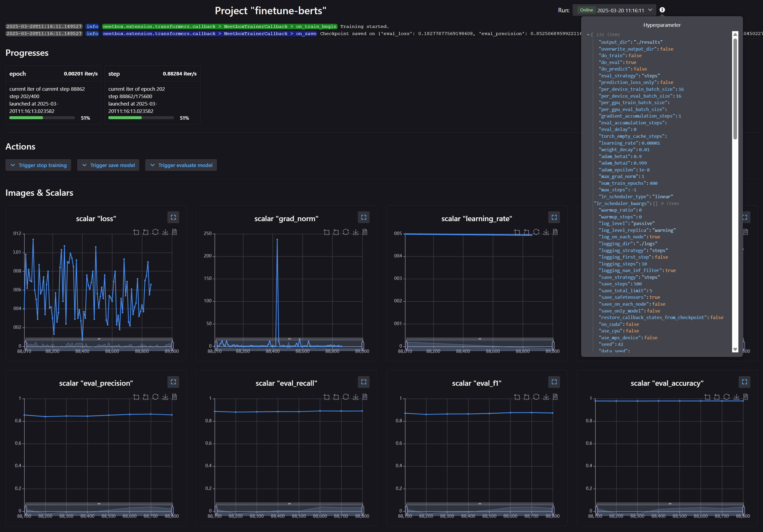Screen dimensions: 763x532
Task: Click down arrow of hyperparameter panel scrollbar
Action: point(735,349)
